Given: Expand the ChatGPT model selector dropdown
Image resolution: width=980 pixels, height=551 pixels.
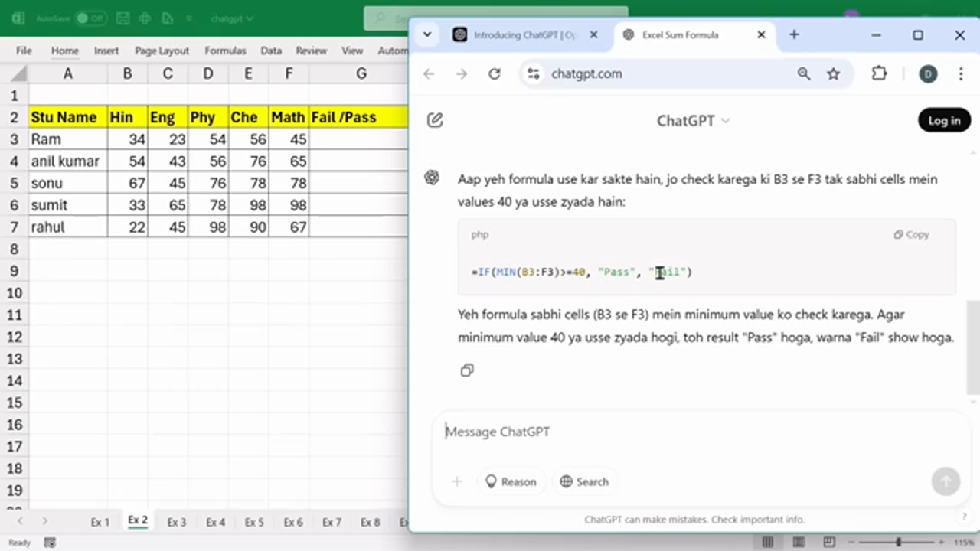Looking at the screenshot, I should [694, 121].
